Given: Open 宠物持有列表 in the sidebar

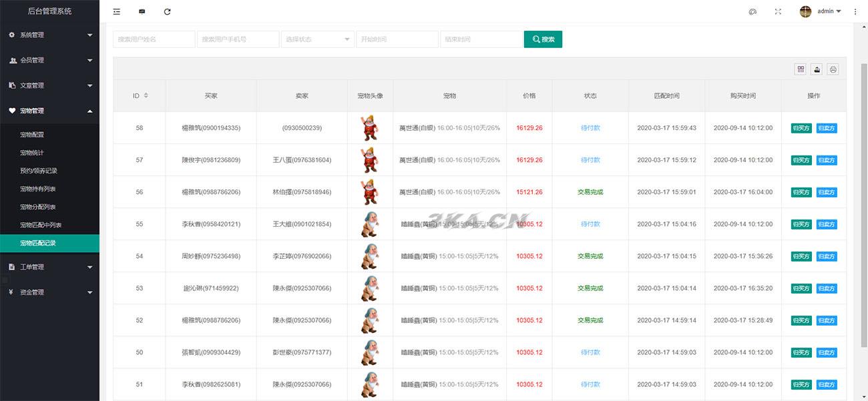Looking at the screenshot, I should (x=38, y=189).
